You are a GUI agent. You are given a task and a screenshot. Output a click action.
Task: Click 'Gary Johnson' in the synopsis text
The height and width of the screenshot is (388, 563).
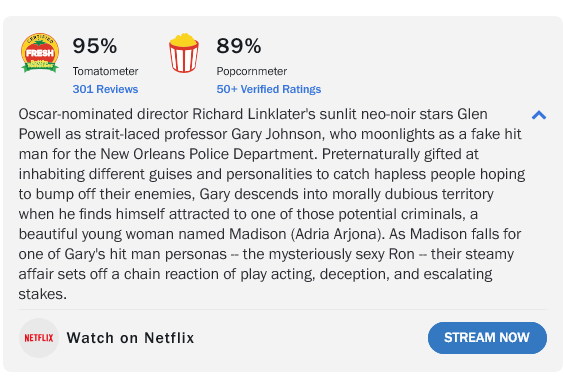(x=278, y=134)
